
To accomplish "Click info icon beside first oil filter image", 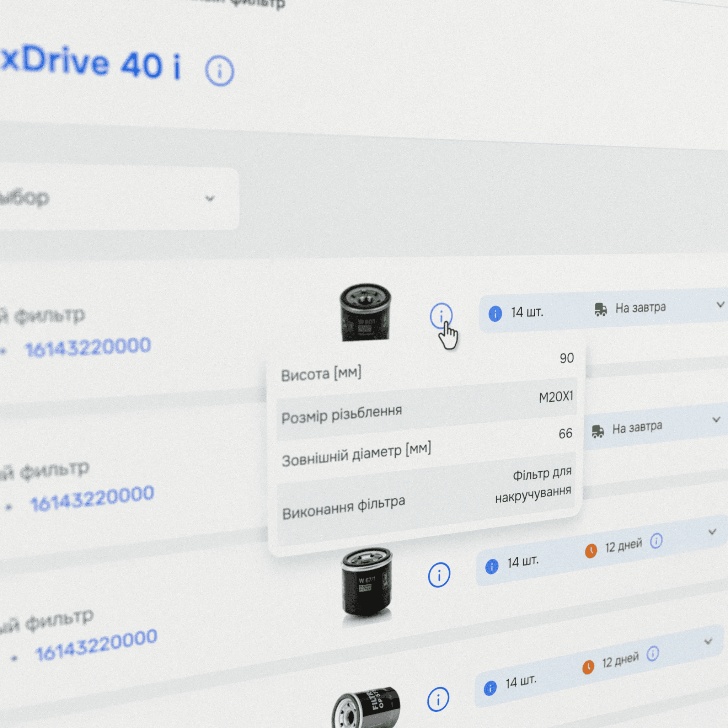I will (x=441, y=316).
